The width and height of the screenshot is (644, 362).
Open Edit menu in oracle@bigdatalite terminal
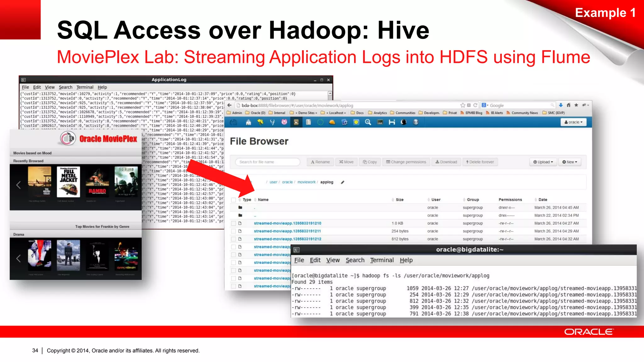pyautogui.click(x=315, y=260)
